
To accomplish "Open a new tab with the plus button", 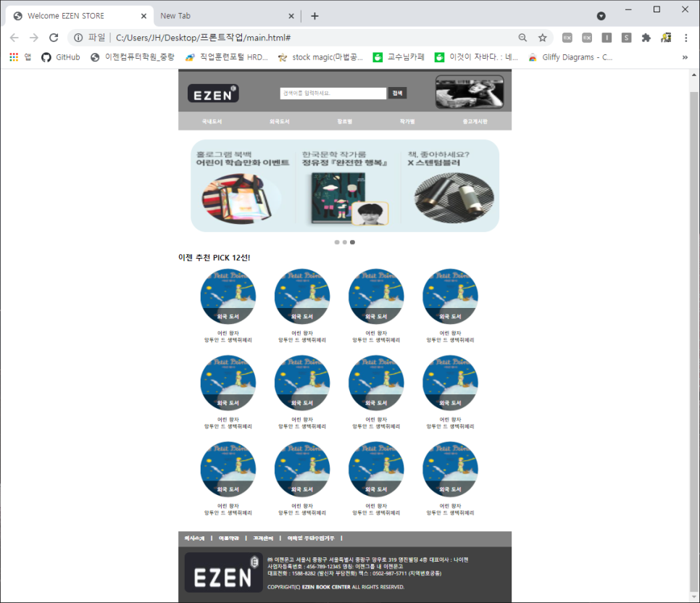I will [314, 16].
